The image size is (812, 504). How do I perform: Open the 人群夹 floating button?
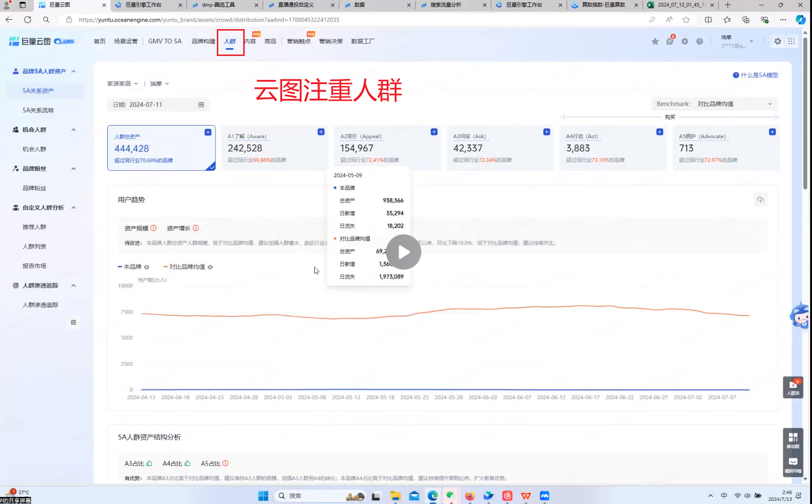coord(793,388)
